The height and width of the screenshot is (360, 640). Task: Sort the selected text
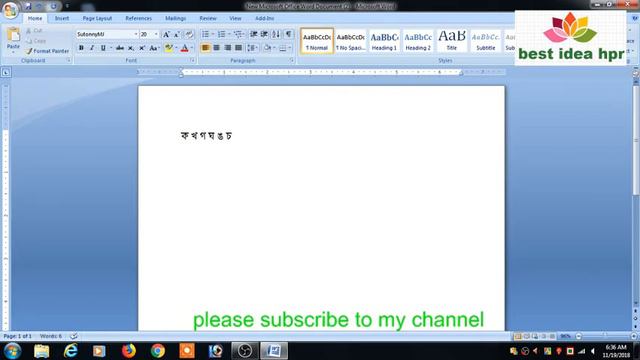click(x=276, y=34)
